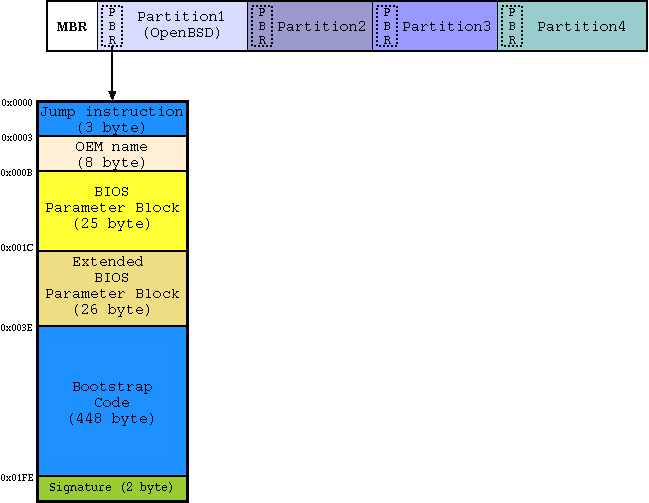Select the dotted PBR box in Partition3
Screen dimensions: 649x503
point(386,27)
